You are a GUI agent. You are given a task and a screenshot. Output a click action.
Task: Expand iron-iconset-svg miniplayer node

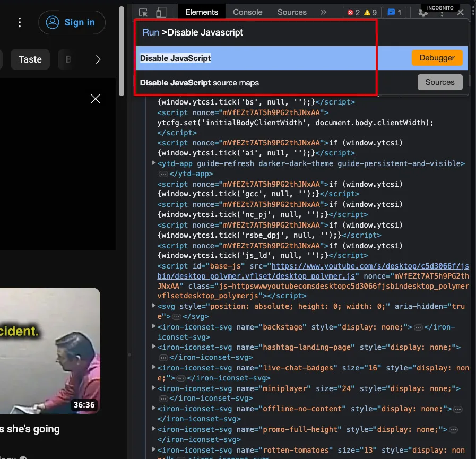(153, 388)
